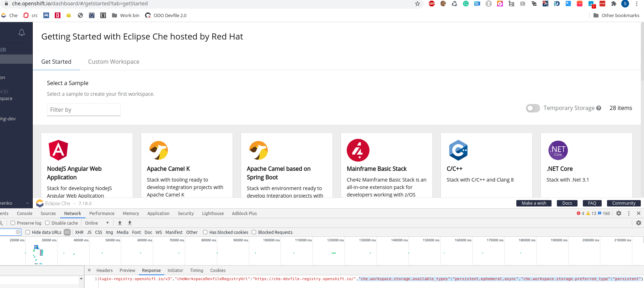Viewport: 644px width, 288px height.
Task: Open DevTools more options kebab menu
Action: pyautogui.click(x=629, y=213)
